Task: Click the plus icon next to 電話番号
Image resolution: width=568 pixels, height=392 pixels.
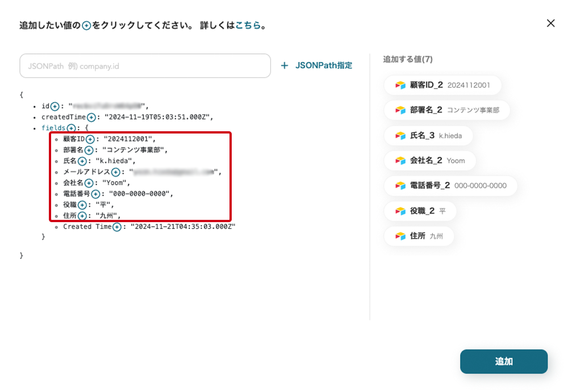Action: click(x=95, y=194)
